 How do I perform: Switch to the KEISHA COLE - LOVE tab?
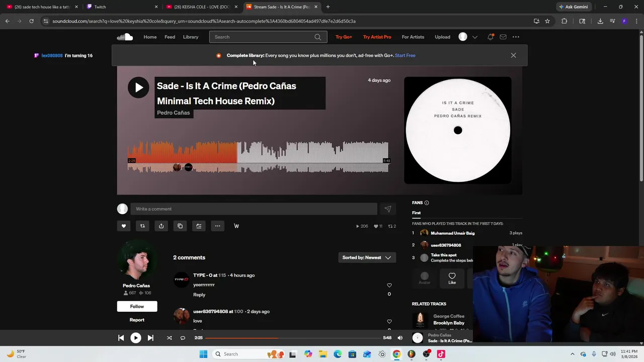coord(202,7)
